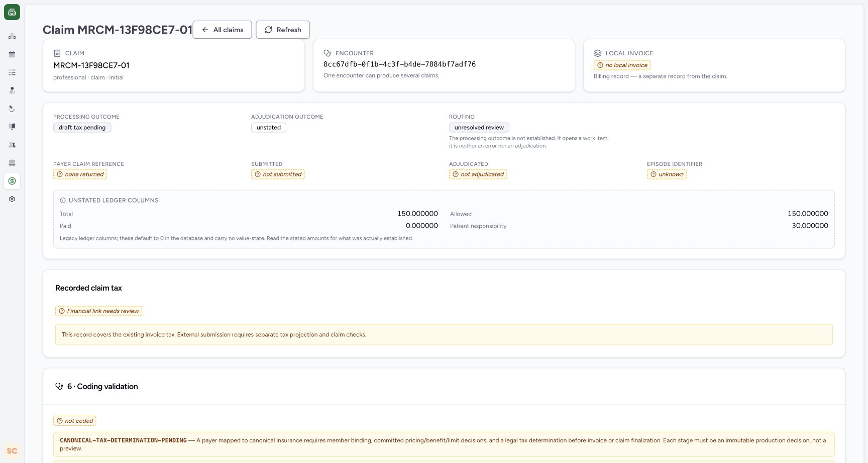Click the 'unstated' adjudication outcome badge

[x=269, y=128]
